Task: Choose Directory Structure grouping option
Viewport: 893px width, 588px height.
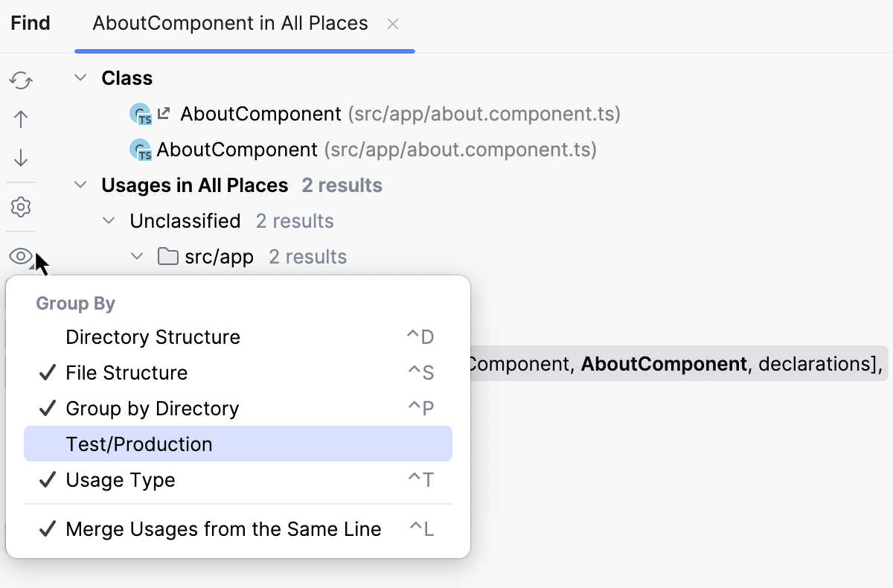Action: pyautogui.click(x=153, y=337)
